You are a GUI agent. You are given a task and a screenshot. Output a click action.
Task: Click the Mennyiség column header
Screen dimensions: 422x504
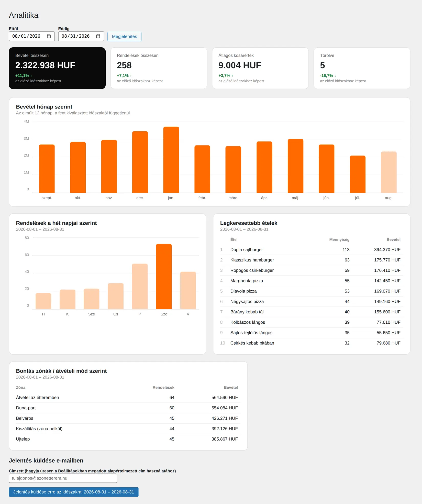pos(339,239)
